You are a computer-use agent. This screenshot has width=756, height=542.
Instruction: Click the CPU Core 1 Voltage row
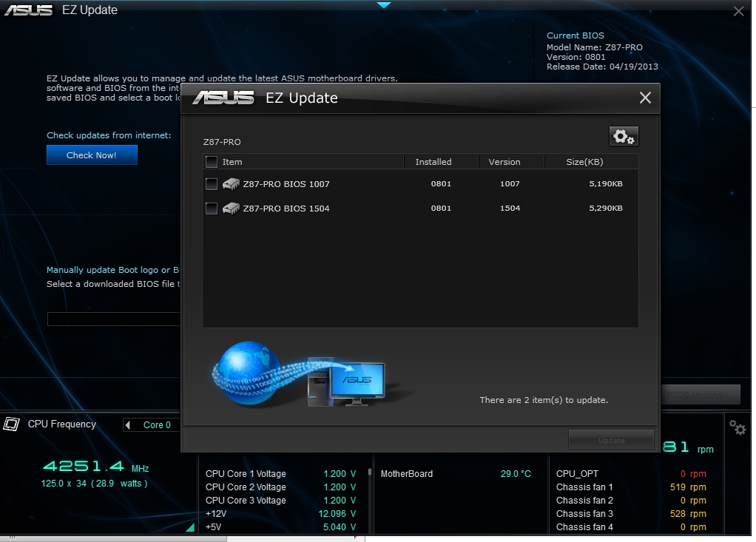point(280,474)
